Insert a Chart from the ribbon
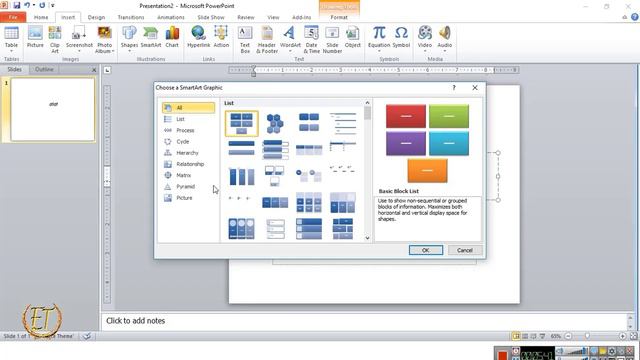 point(172,37)
